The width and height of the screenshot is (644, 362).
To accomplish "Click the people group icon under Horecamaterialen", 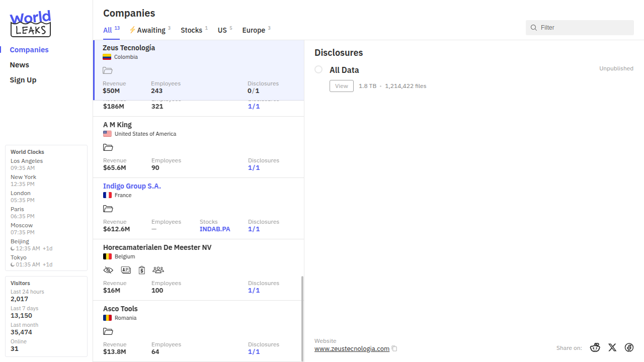I will [158, 270].
